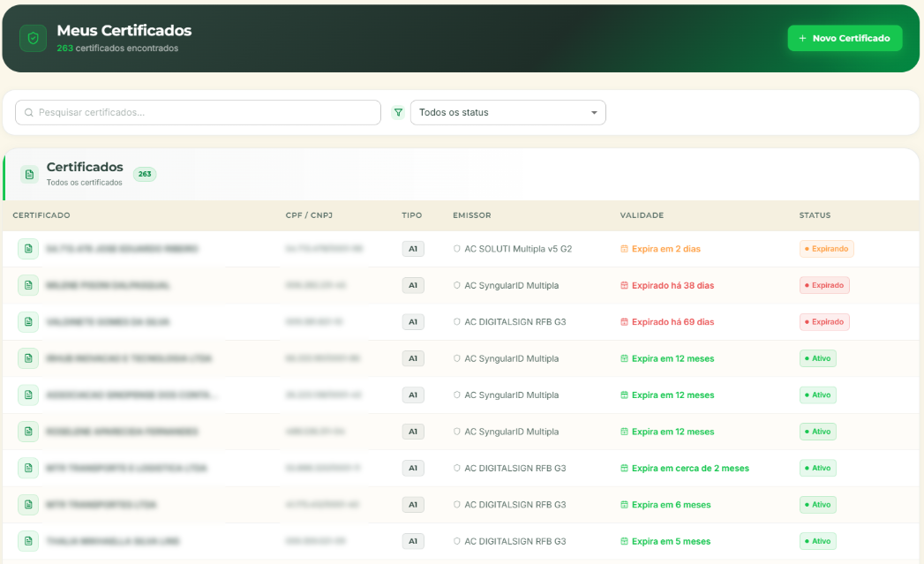Click the issuer icon in the cerca de 2 meses row

(456, 468)
